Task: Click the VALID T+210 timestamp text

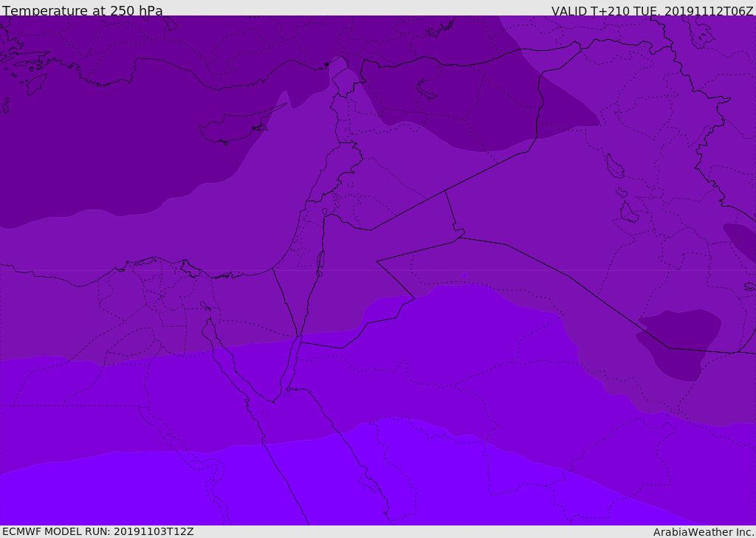Action: (x=652, y=10)
